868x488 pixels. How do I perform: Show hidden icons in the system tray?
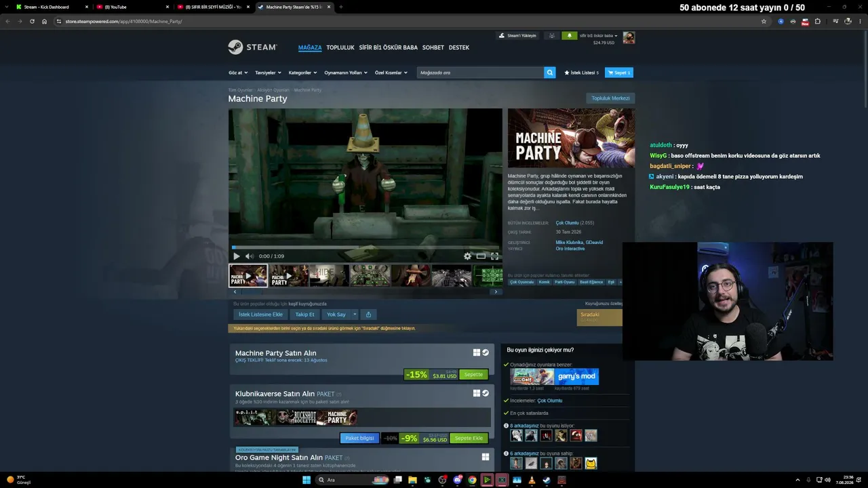[797, 480]
